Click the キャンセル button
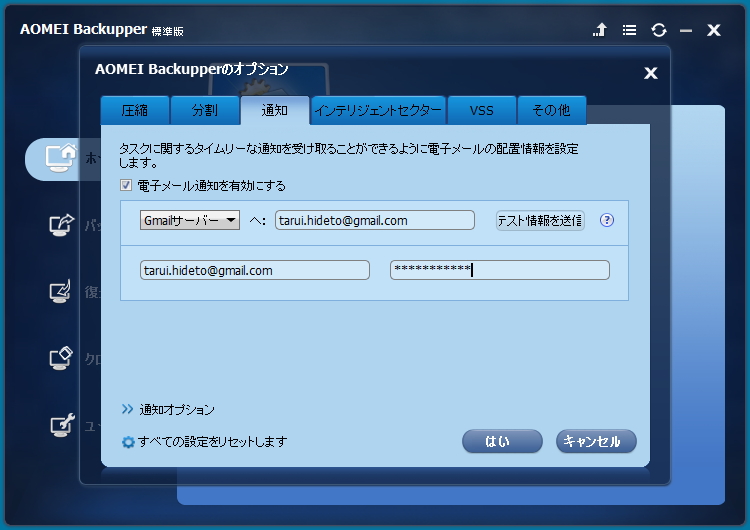The width and height of the screenshot is (750, 530). [596, 441]
